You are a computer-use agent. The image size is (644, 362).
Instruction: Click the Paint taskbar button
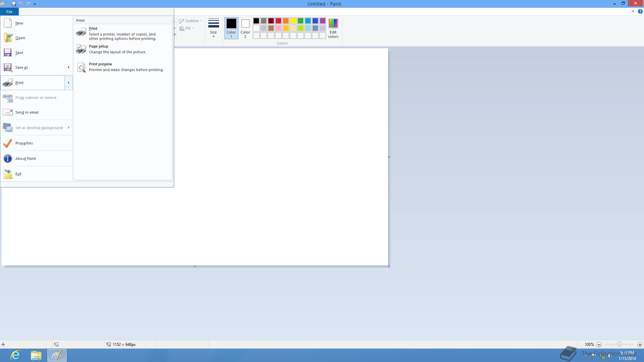(57, 355)
